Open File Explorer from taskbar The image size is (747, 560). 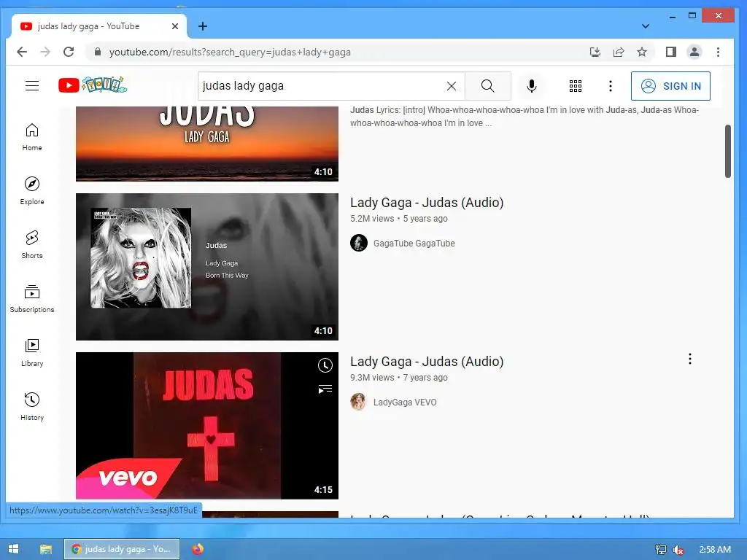coord(46,549)
